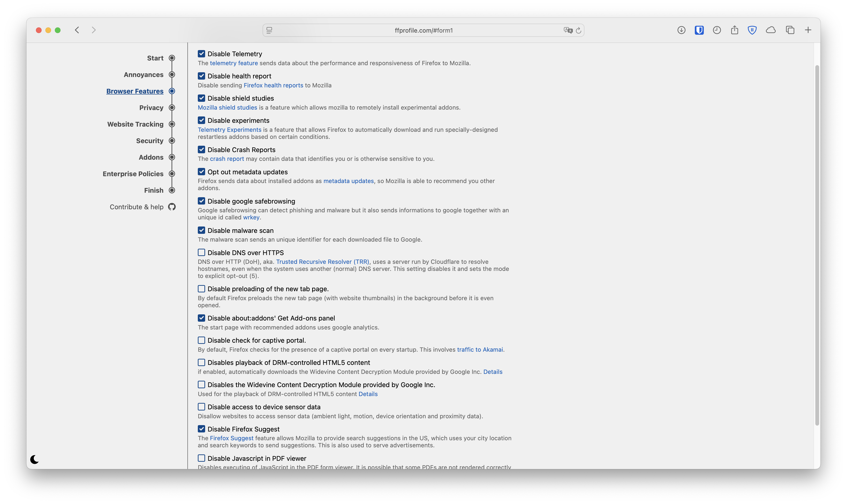The height and width of the screenshot is (504, 847).
Task: Check Disable preloading of the new tab page
Action: coord(202,289)
